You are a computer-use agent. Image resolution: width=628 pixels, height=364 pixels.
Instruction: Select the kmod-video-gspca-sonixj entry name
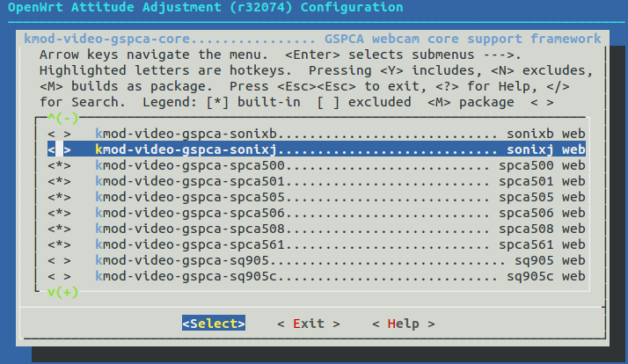point(186,149)
